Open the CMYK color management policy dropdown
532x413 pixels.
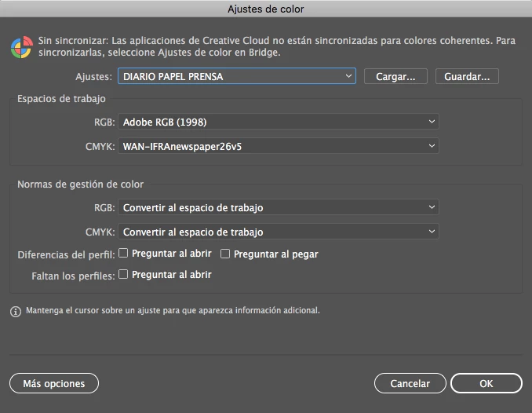click(279, 232)
